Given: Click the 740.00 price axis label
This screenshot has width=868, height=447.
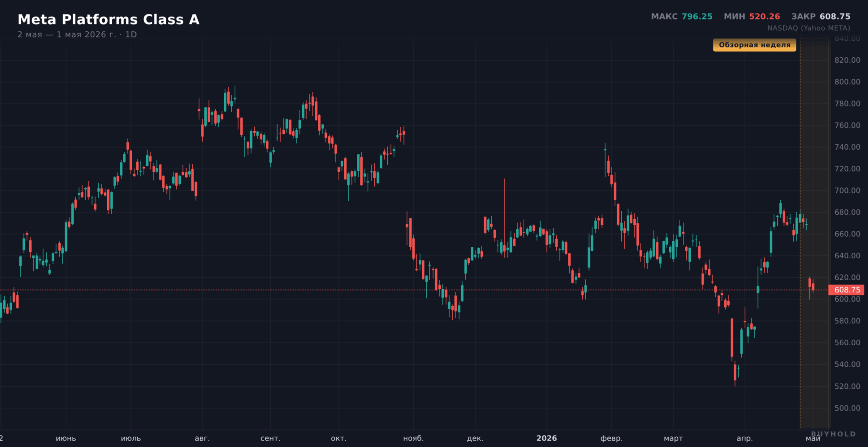Looking at the screenshot, I should (x=847, y=147).
